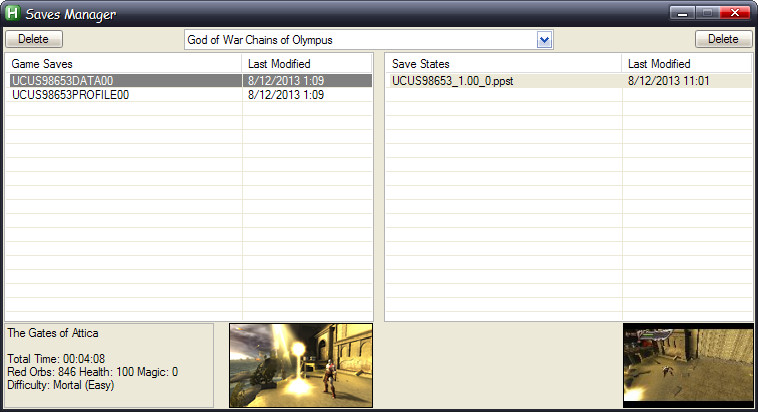Click the right Delete button for save states
The height and width of the screenshot is (412, 758).
(x=723, y=39)
